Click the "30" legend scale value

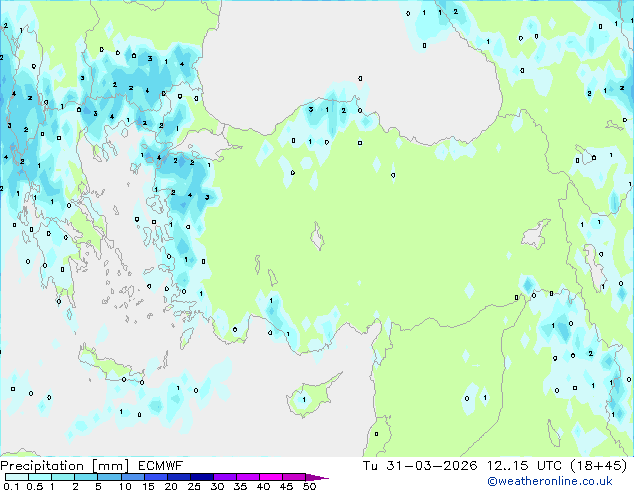point(217,486)
